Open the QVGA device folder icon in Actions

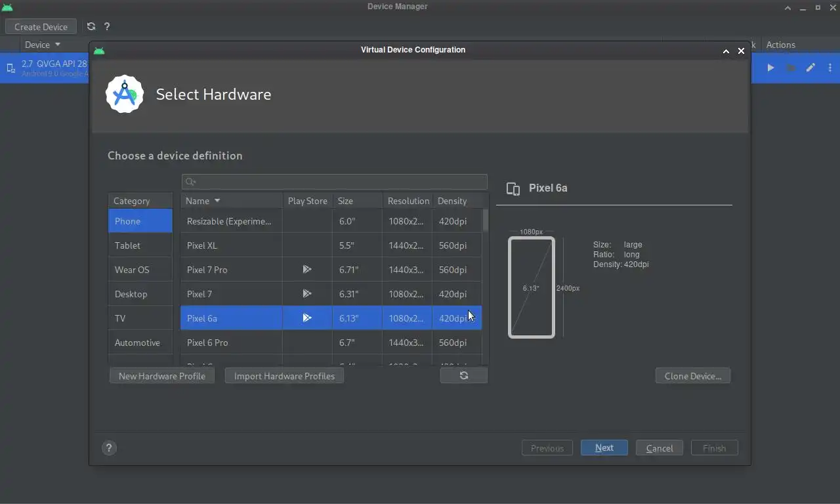click(791, 68)
